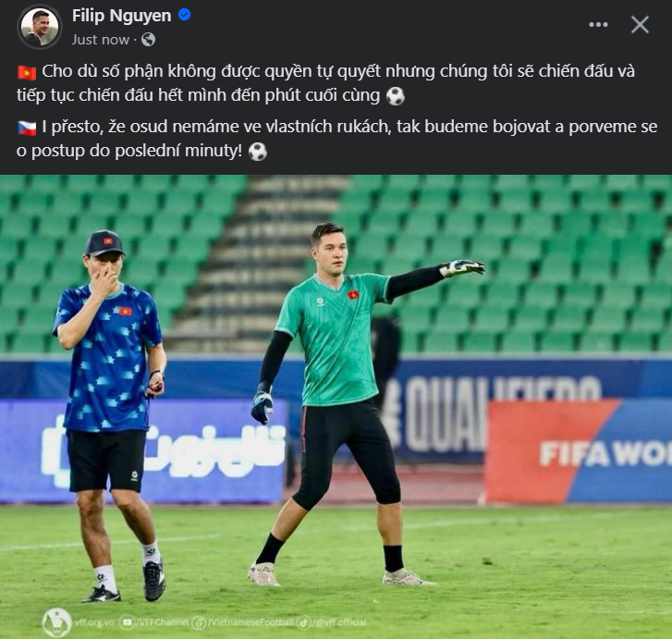Click the YouTube VFFChannel watermark icon
The image size is (672, 639).
[x=127, y=621]
